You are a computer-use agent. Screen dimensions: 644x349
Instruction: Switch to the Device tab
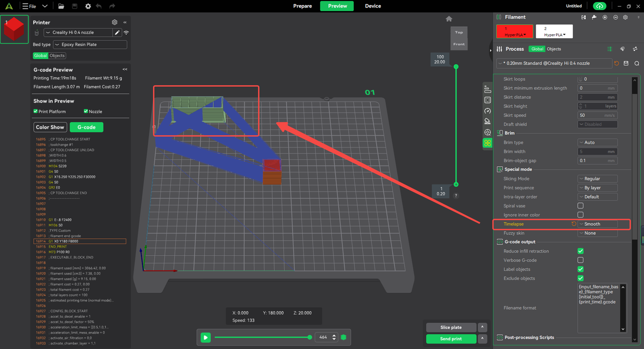(373, 6)
